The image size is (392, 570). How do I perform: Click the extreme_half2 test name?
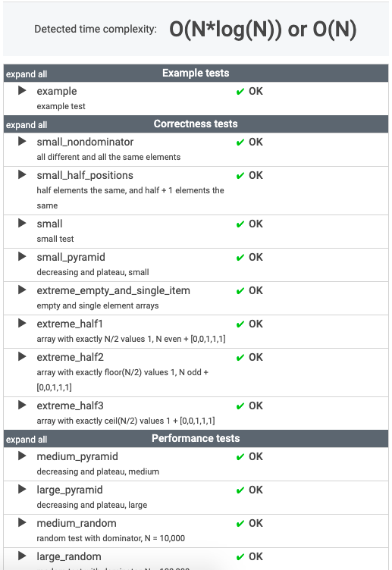71,357
